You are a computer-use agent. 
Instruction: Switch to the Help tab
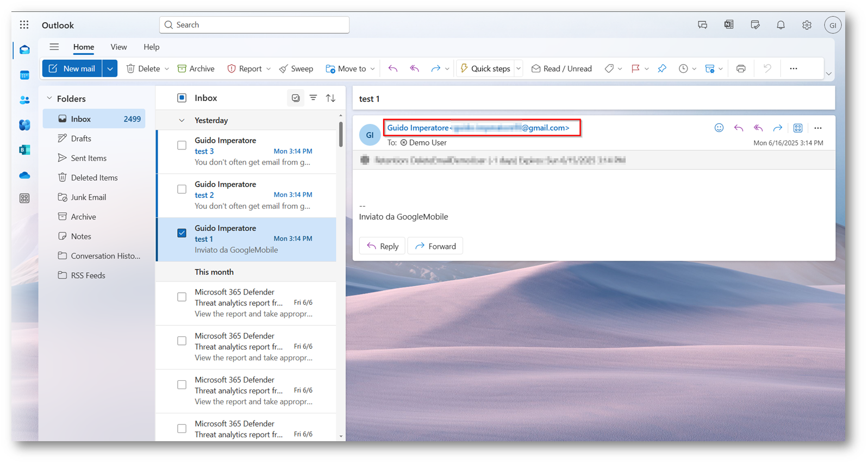(151, 47)
